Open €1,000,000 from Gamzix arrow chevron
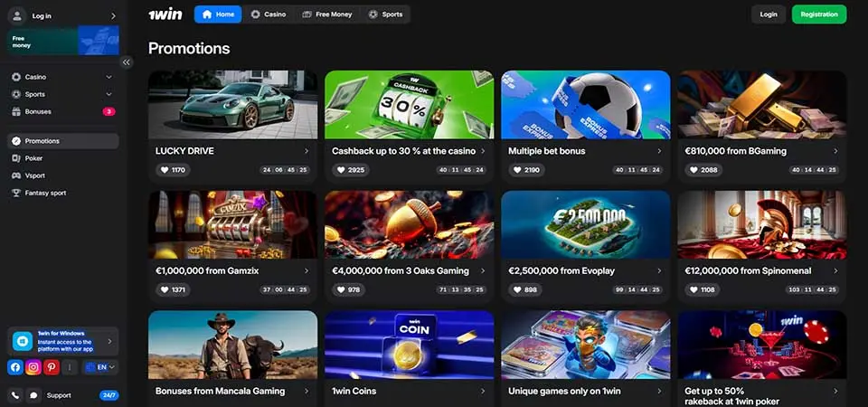Screen dimensions: 868x407 pos(307,270)
